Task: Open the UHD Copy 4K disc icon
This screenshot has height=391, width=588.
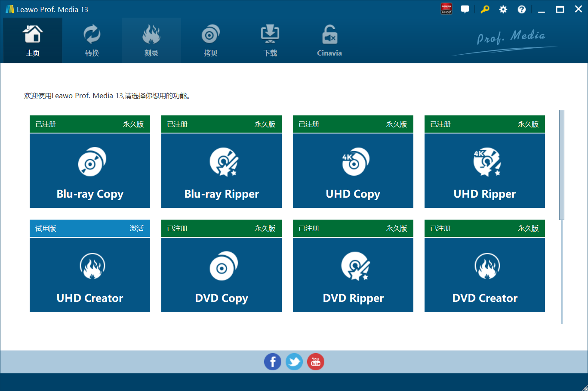Action: point(355,162)
